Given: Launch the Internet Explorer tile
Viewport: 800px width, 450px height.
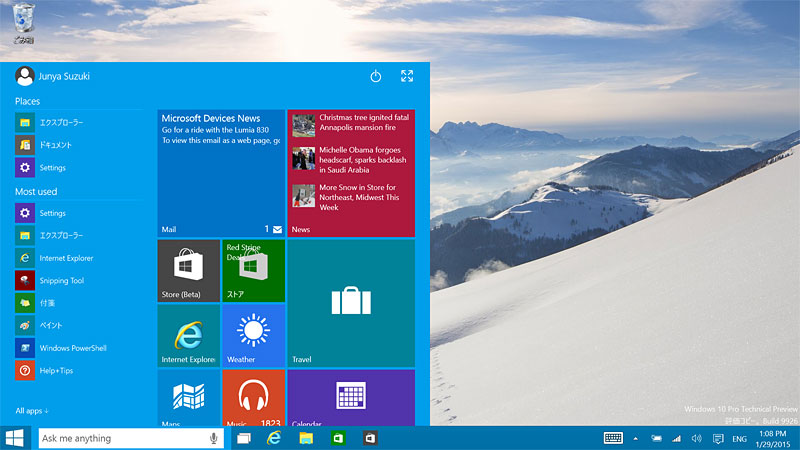Looking at the screenshot, I should pos(188,335).
